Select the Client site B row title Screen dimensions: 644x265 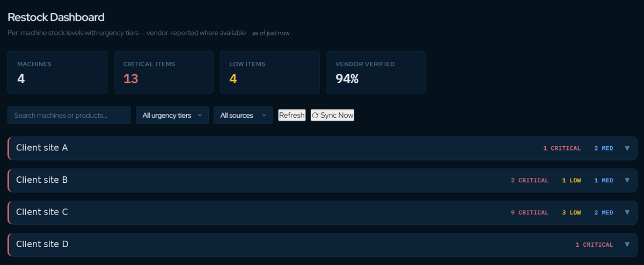pyautogui.click(x=42, y=180)
